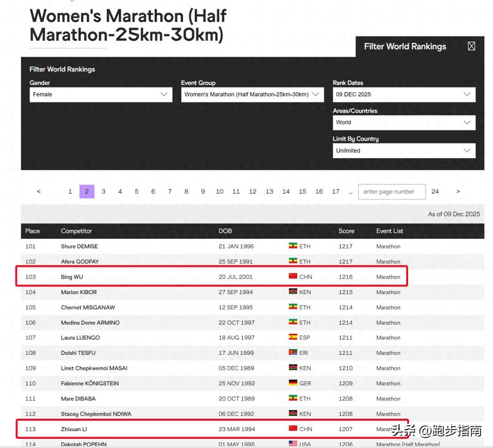Go to next page arrow
Viewport: 493px width, 448px height.
(x=458, y=191)
